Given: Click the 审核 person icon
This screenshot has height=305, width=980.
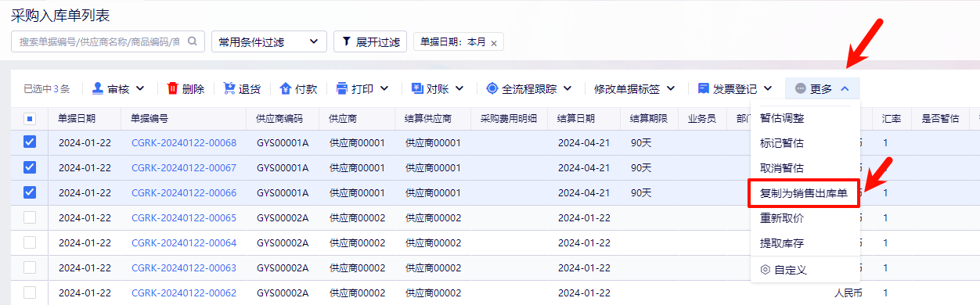Looking at the screenshot, I should point(98,88).
